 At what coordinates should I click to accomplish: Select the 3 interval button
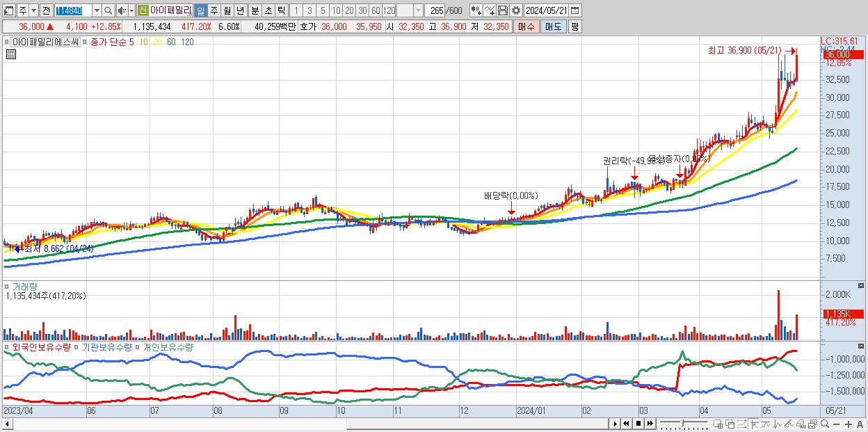pyautogui.click(x=309, y=10)
